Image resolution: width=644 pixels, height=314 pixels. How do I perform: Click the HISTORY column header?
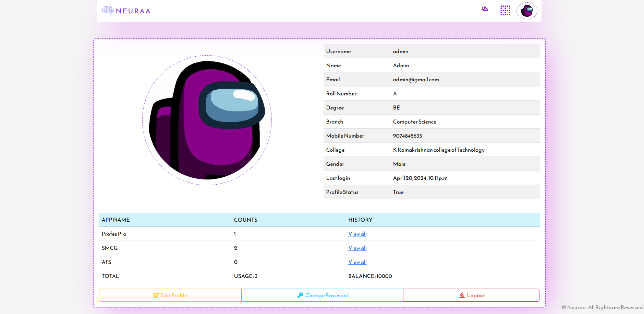click(360, 220)
